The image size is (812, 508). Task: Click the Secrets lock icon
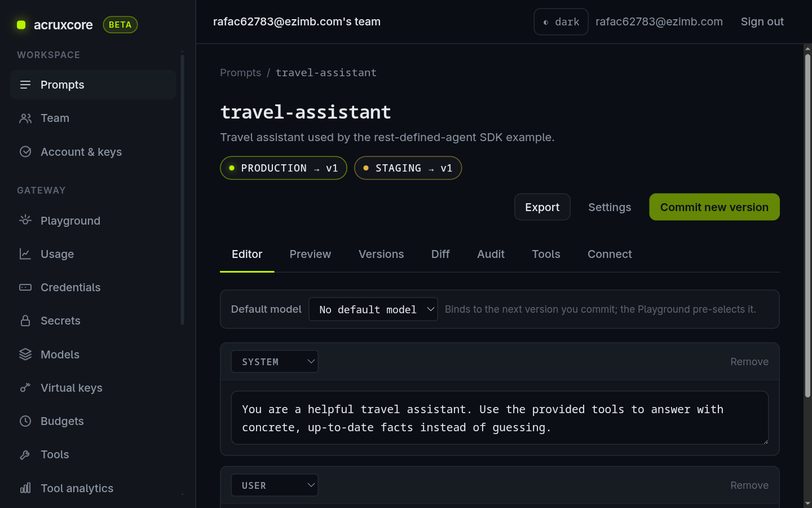tap(25, 321)
